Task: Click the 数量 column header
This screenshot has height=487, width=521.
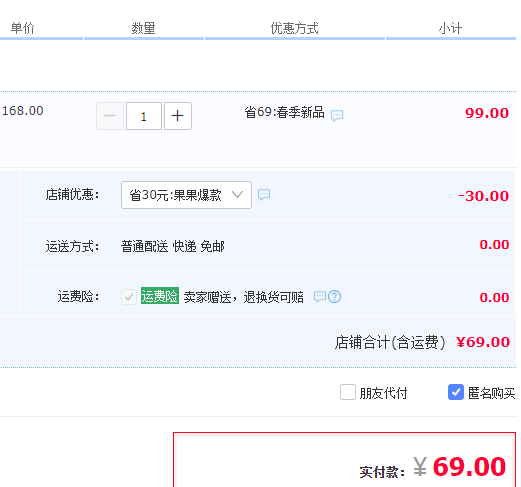Action: tap(143, 28)
